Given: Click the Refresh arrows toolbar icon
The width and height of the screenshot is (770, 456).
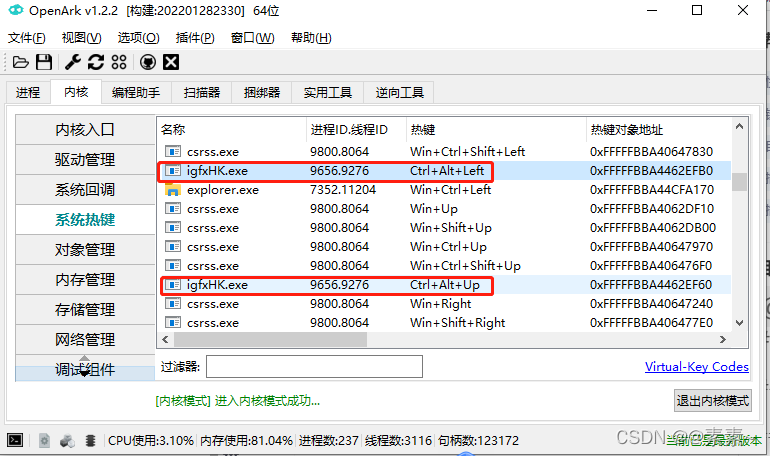Looking at the screenshot, I should click(96, 62).
